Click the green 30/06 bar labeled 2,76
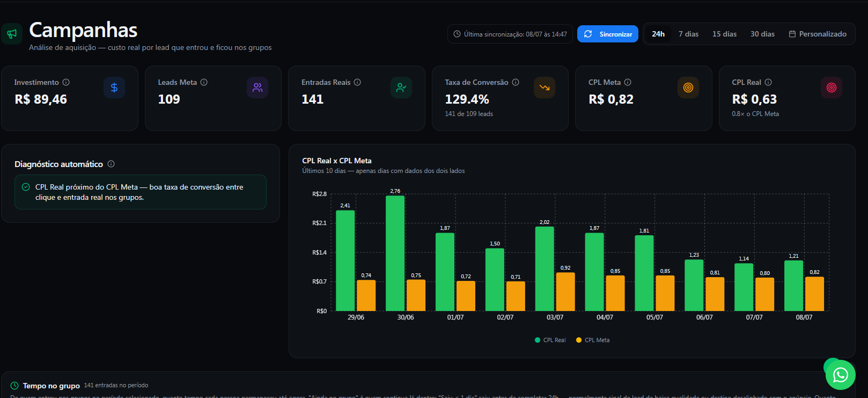 395,254
